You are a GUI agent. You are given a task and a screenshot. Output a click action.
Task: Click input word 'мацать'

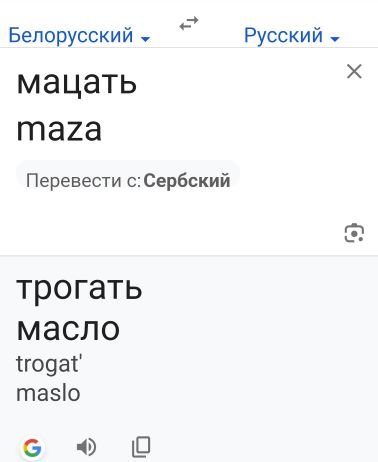tap(77, 82)
